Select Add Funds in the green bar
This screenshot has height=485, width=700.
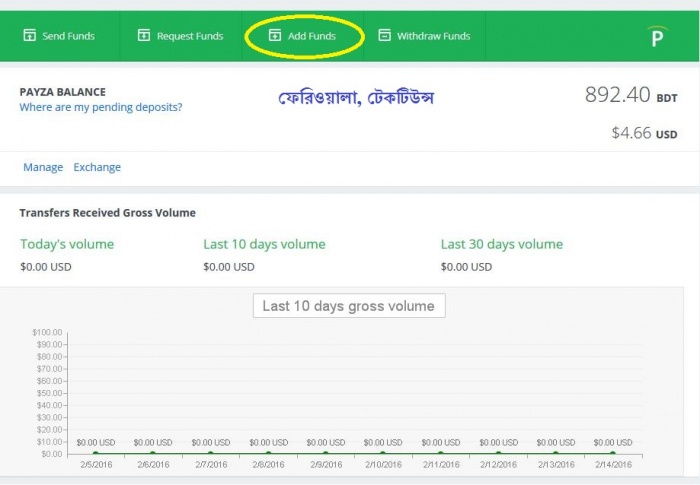303,36
